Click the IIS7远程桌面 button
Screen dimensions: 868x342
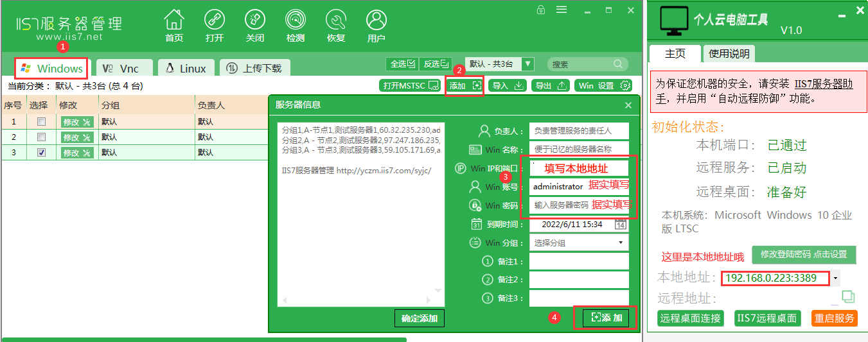click(x=768, y=318)
